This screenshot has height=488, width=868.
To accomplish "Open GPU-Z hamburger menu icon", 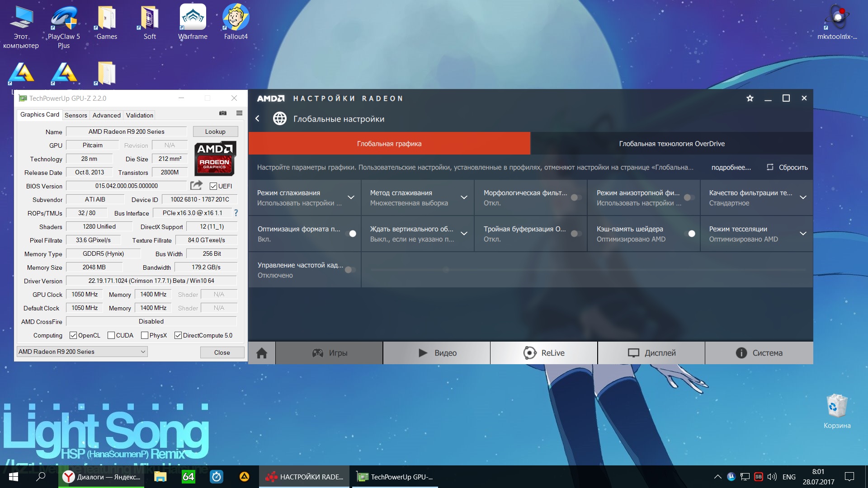I will pyautogui.click(x=239, y=113).
